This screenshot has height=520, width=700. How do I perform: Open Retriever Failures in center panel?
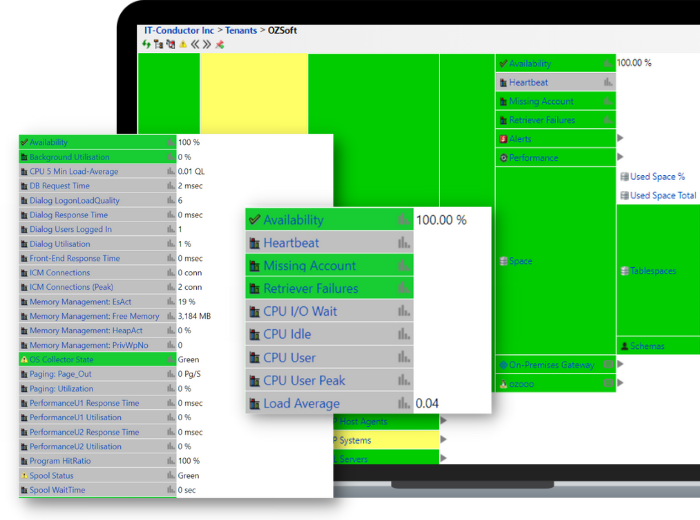point(329,288)
